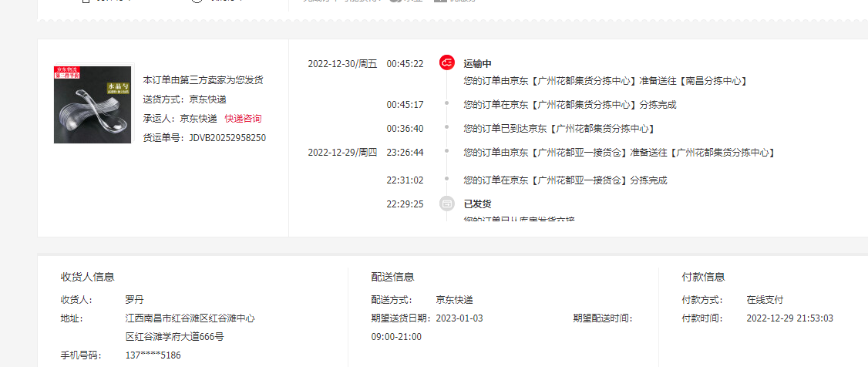Click the 承运人：京东快递 label

pos(180,119)
